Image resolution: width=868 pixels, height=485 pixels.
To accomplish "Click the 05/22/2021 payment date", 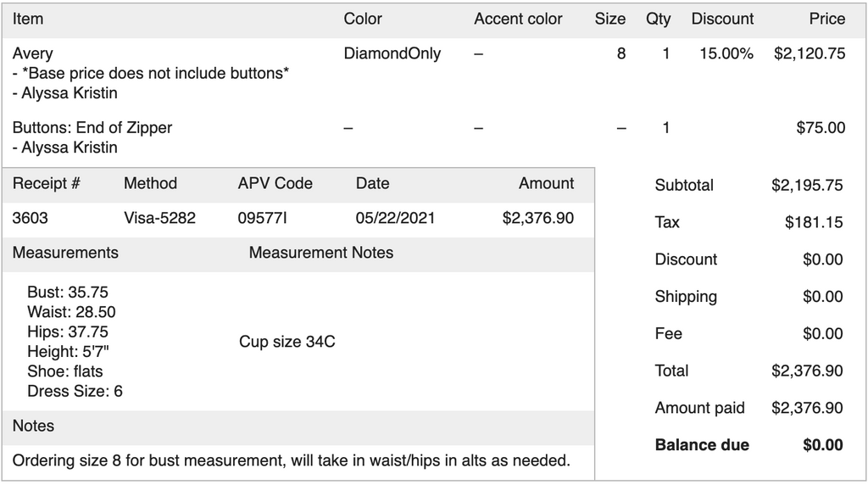I will [395, 218].
